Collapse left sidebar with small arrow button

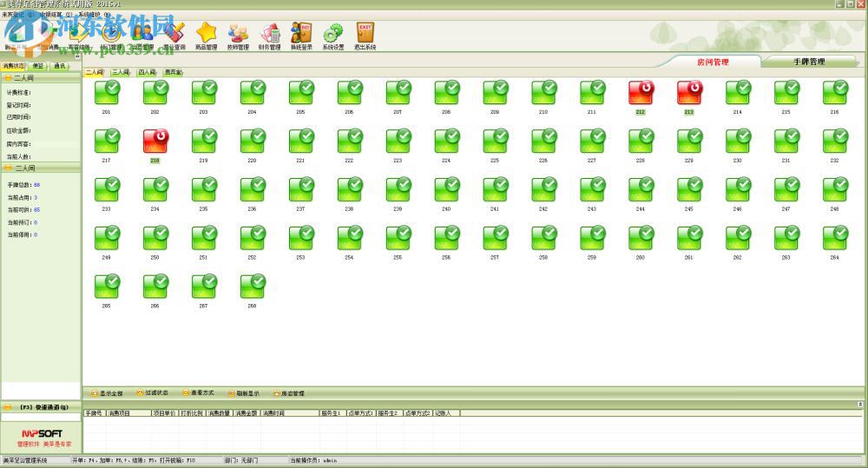tap(77, 56)
